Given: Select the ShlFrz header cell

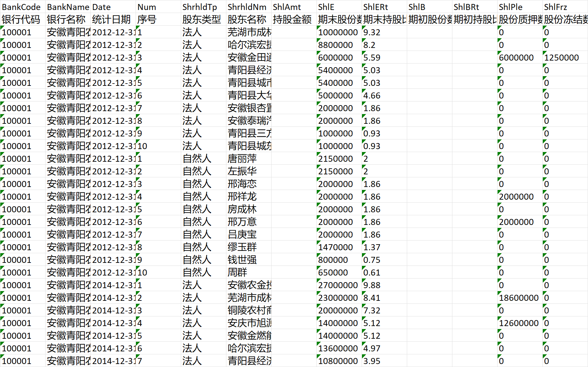Looking at the screenshot, I should pos(565,7).
